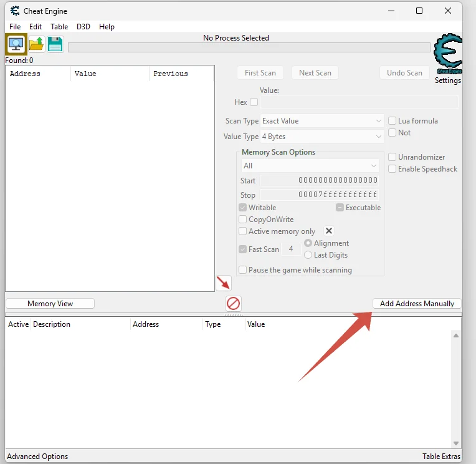
Task: Click the save floppy disk icon
Action: click(x=55, y=44)
